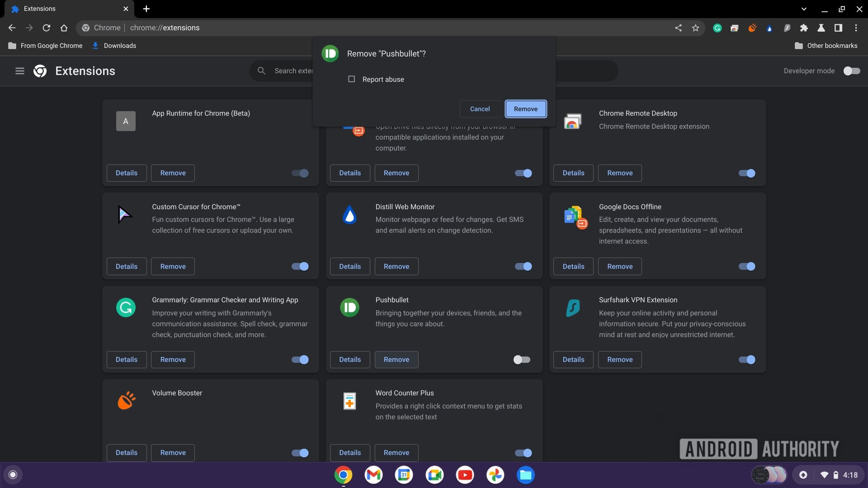
Task: Open Details for Google Docs Offline
Action: pos(573,267)
